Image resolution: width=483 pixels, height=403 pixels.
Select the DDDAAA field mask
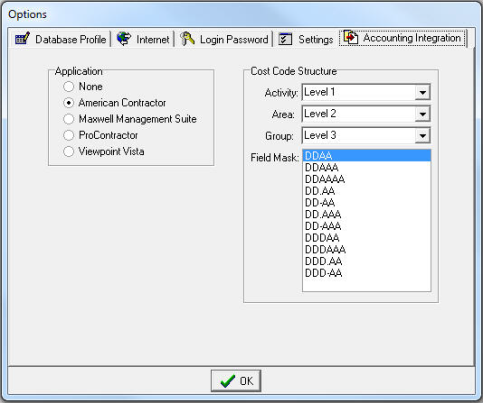pos(366,250)
